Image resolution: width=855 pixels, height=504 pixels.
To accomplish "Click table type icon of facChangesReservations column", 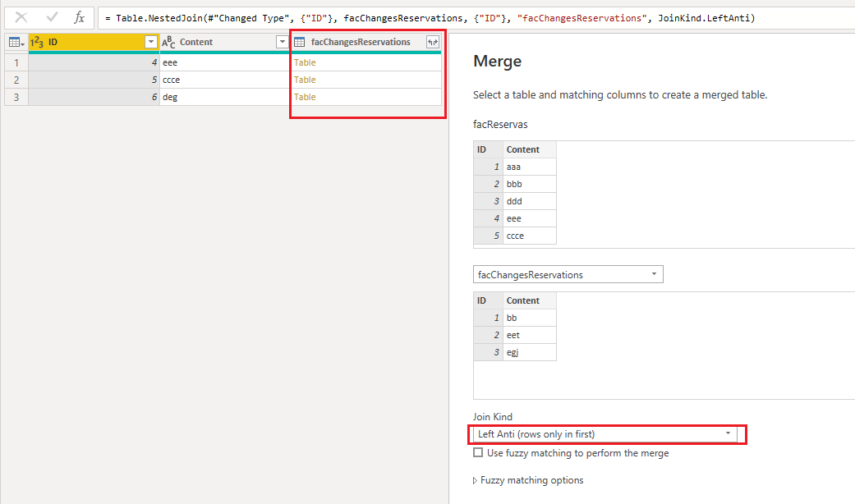I will 299,42.
